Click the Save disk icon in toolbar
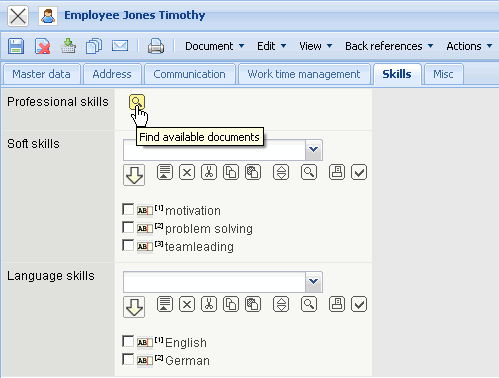Image resolution: width=499 pixels, height=378 pixels. [16, 46]
